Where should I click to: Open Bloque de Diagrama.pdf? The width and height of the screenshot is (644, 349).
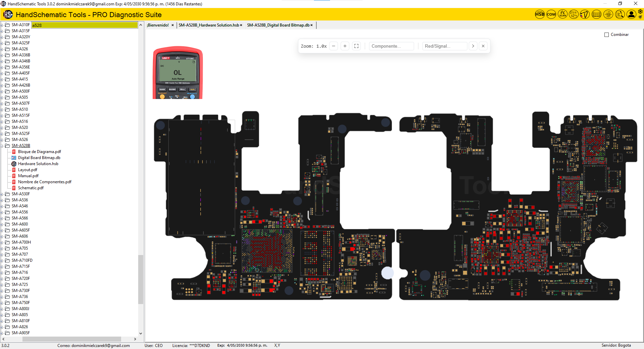click(x=39, y=152)
